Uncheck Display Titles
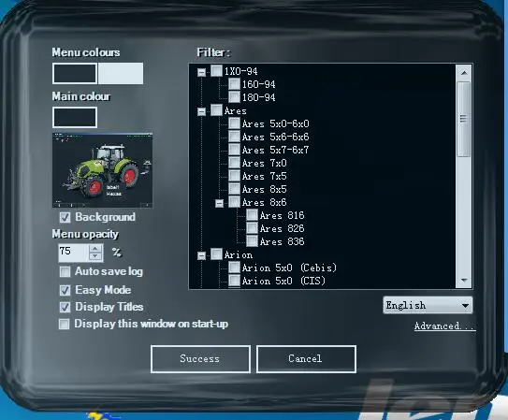Screen dimensions: 508x420 65,307
